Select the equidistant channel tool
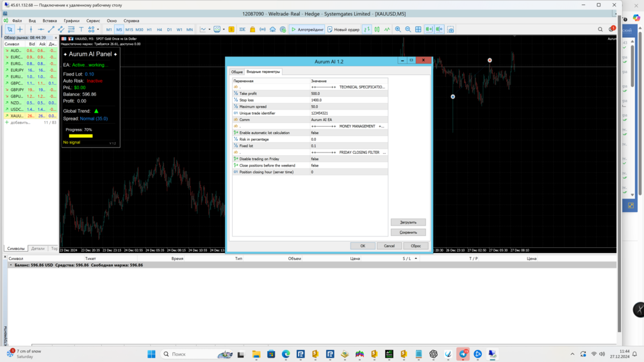 pyautogui.click(x=62, y=29)
